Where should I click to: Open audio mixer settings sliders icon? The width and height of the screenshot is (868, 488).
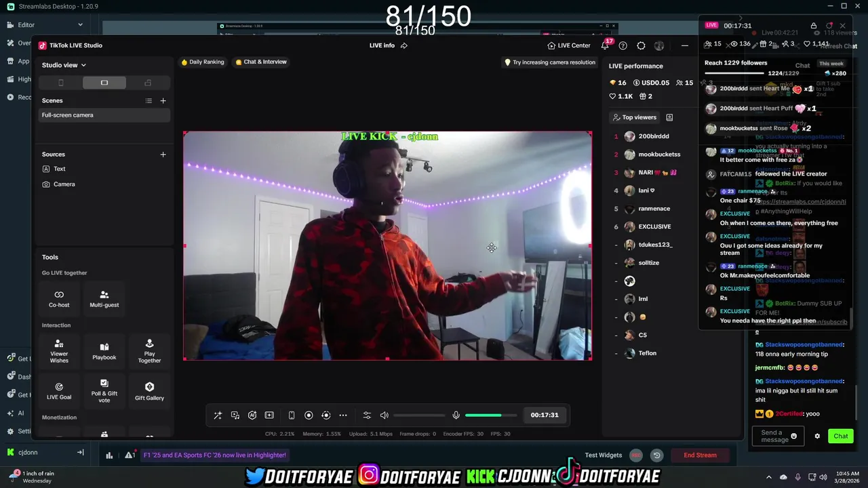point(367,415)
